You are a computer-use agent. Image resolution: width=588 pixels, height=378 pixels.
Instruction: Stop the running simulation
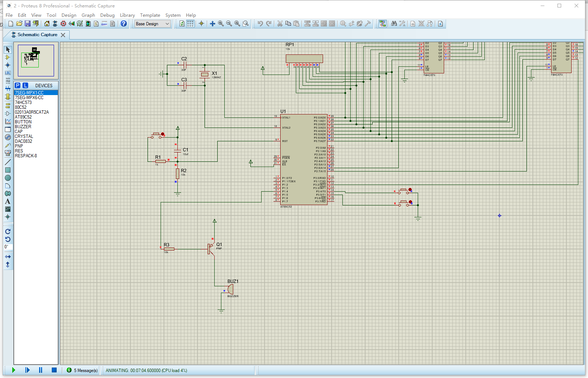coord(54,370)
